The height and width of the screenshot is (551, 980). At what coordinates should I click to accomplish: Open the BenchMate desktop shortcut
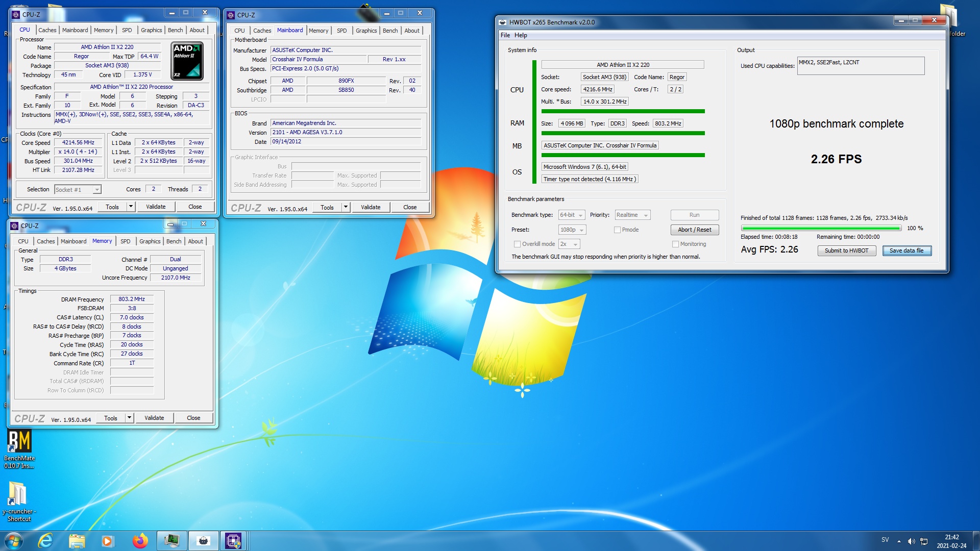19,448
